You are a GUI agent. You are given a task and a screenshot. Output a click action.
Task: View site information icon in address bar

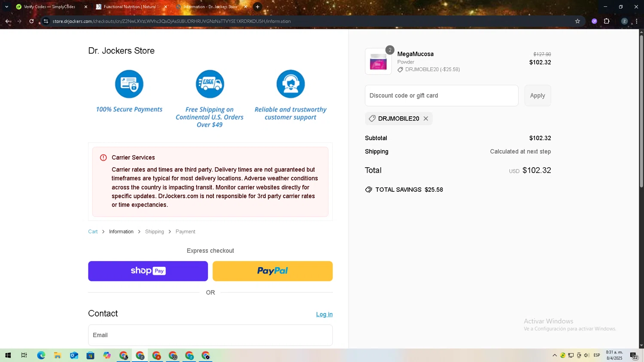point(46,21)
